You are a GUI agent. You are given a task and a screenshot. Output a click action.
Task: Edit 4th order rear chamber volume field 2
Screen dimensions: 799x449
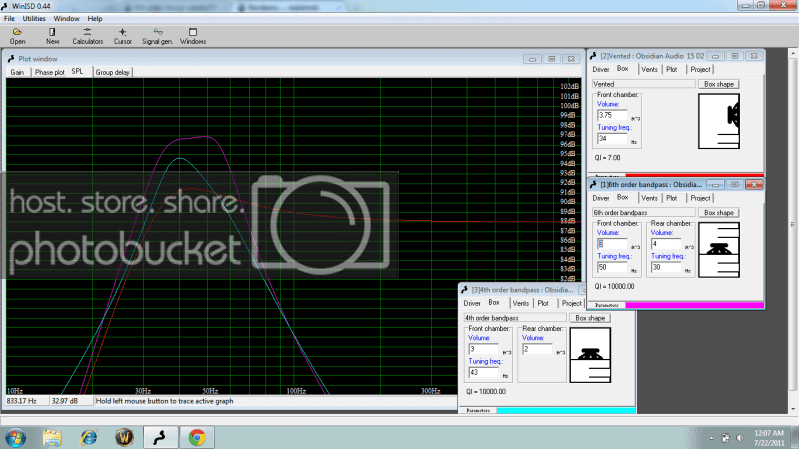click(537, 349)
